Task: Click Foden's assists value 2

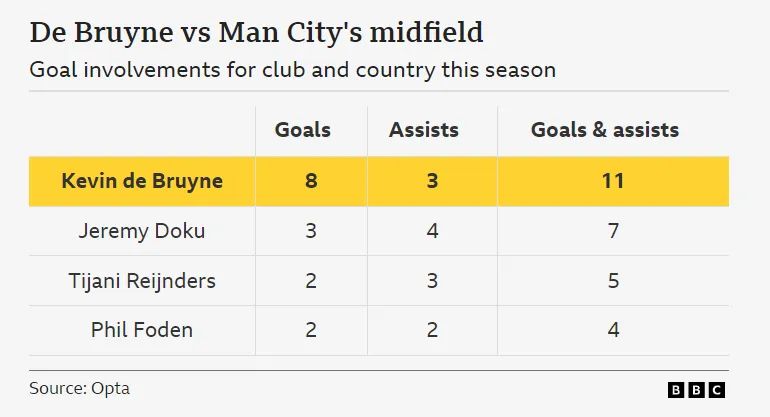Action: click(432, 330)
